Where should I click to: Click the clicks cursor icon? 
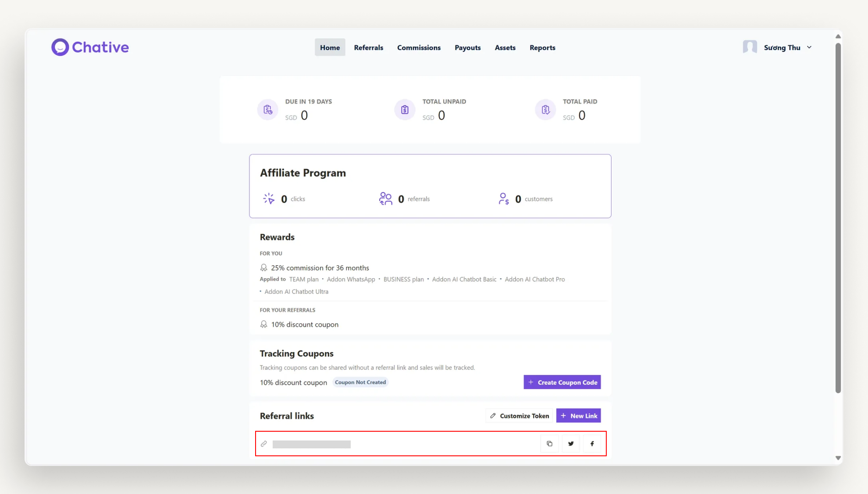(269, 199)
